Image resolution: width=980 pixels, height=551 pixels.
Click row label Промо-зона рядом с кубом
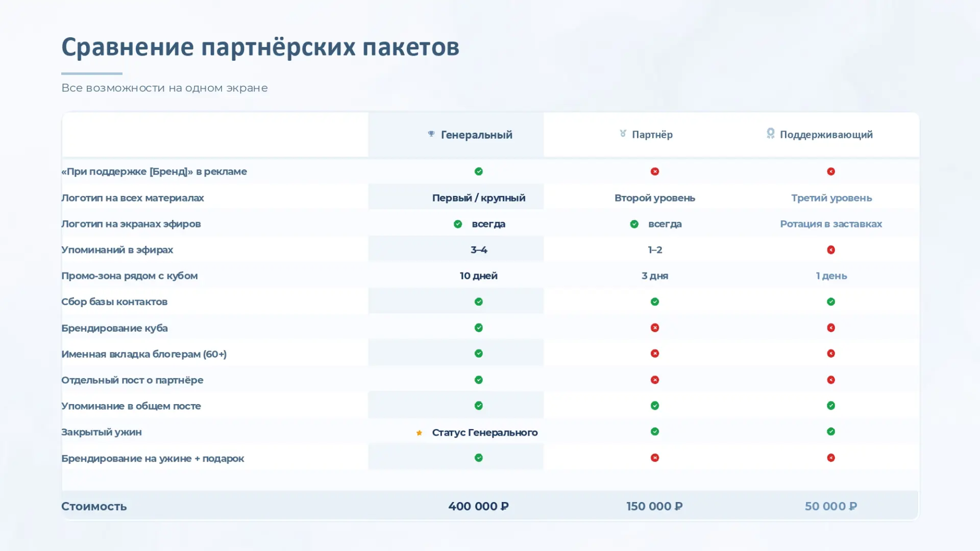tap(130, 276)
